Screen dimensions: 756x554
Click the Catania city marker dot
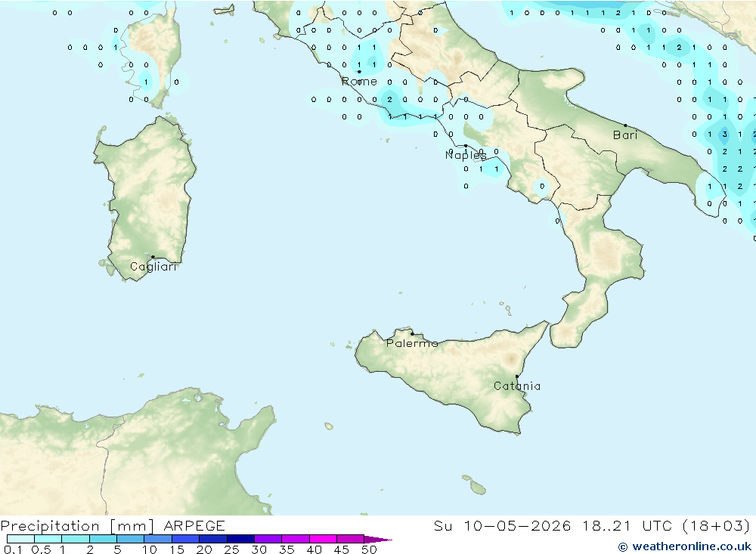[x=517, y=376]
